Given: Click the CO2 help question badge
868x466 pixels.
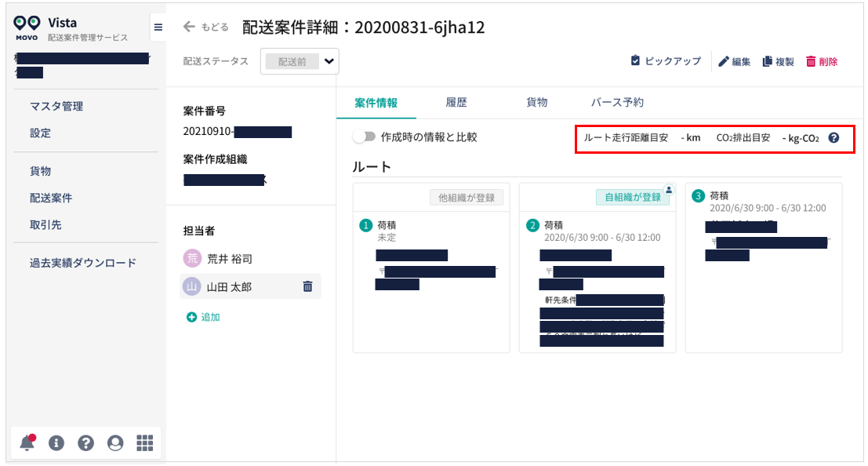Looking at the screenshot, I should point(833,137).
